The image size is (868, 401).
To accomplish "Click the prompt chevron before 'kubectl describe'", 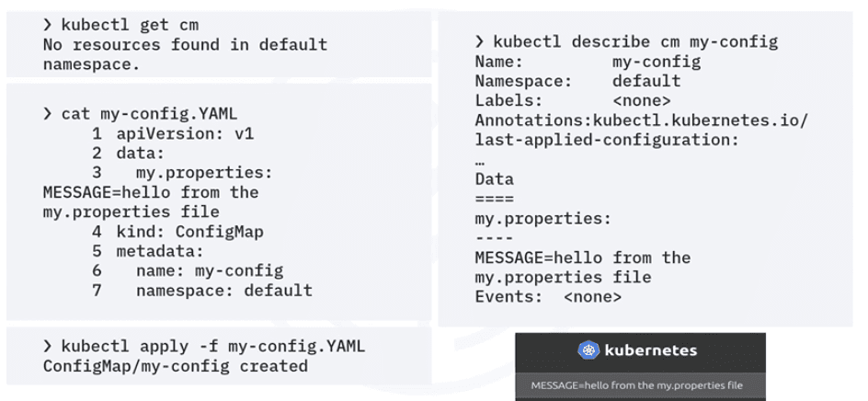I will tap(480, 41).
